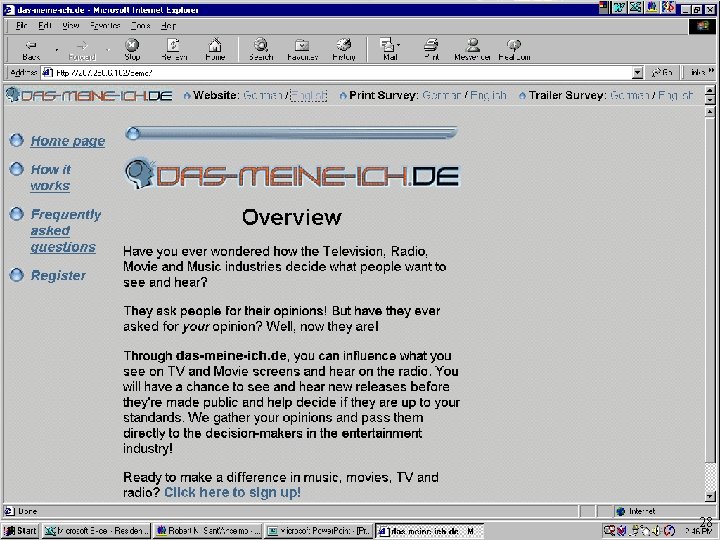Click the bullet icon beside Home page

(17, 140)
